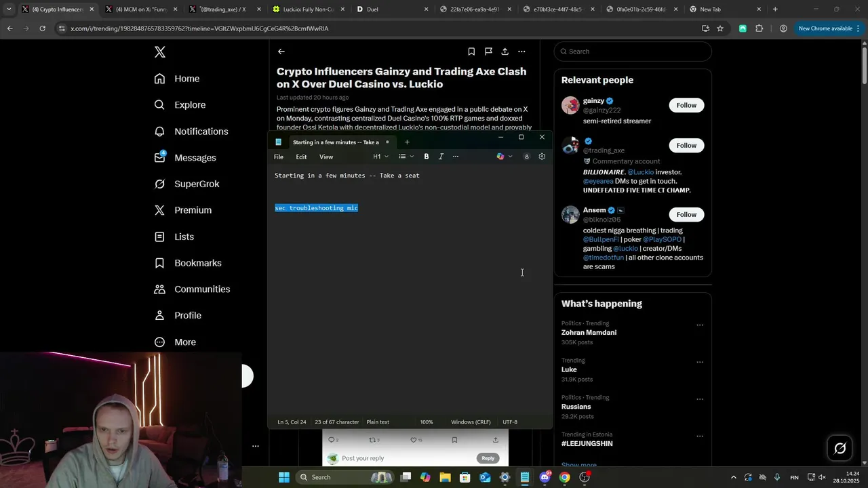
Task: Click the microphone tray icon
Action: click(777, 477)
